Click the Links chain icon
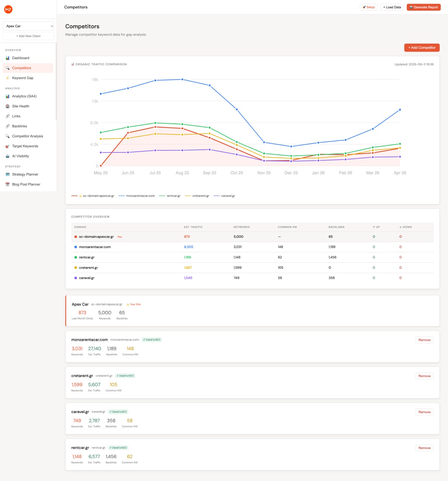The image size is (448, 481). coord(8,116)
